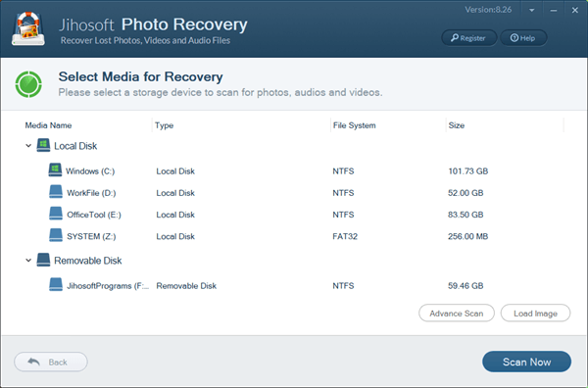The width and height of the screenshot is (588, 388).
Task: Click the 83.50 GB size value
Action: click(465, 215)
